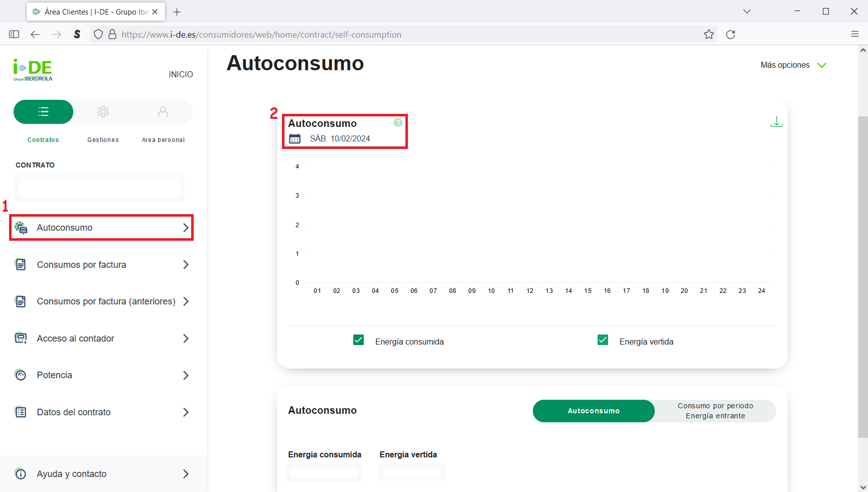Click the i-DE Grupo Iberdrola logo
Screen dimensions: 868x492
tap(32, 70)
